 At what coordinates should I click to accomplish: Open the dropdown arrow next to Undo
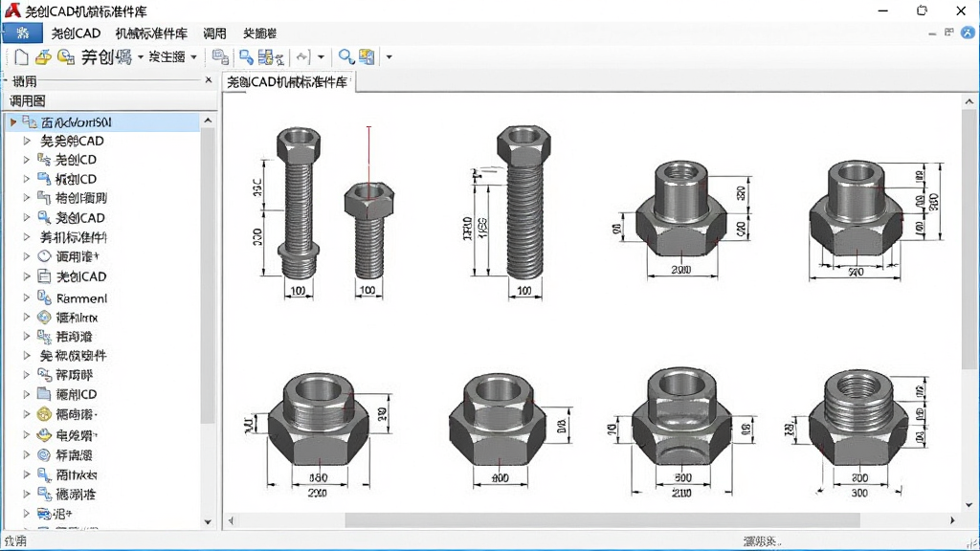pos(322,56)
